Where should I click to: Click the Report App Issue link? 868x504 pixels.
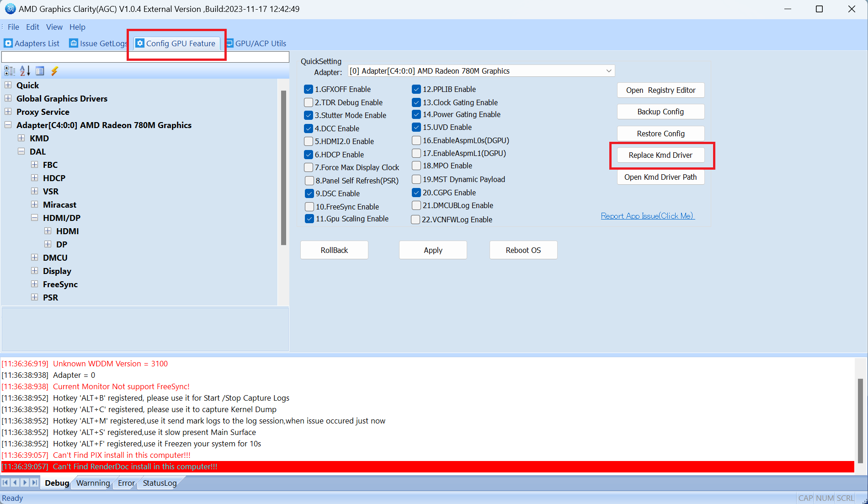coord(647,216)
